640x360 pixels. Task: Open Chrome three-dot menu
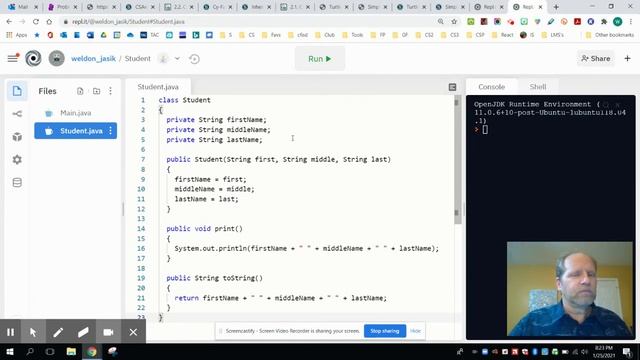(631, 21)
